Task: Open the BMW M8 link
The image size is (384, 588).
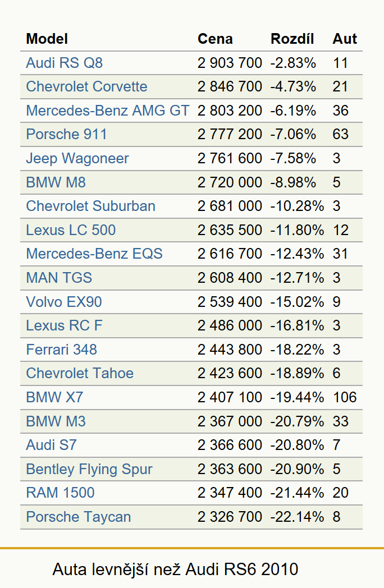Action: pyautogui.click(x=56, y=182)
